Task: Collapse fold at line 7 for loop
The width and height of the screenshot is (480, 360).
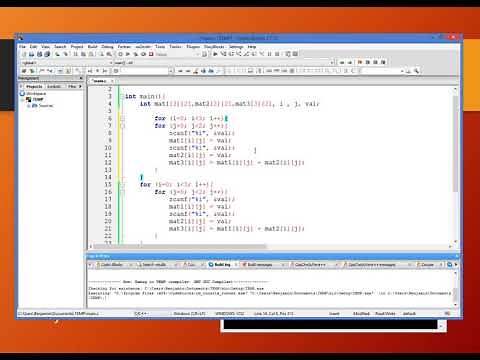Action: [122, 126]
